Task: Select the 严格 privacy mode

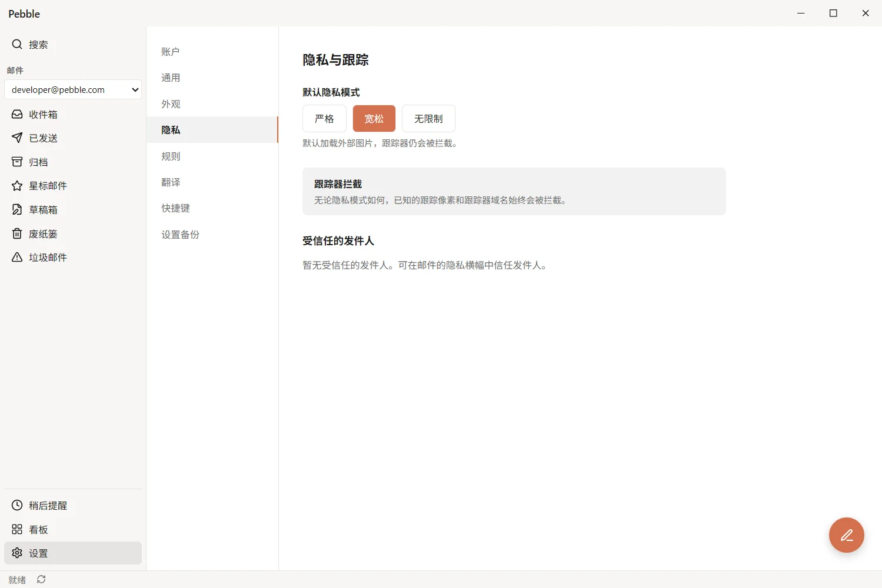Action: pos(324,118)
